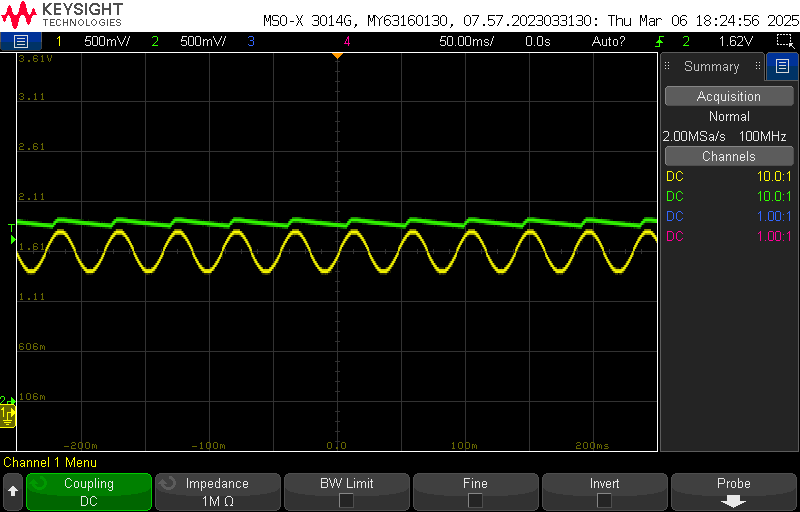The height and width of the screenshot is (512, 800).
Task: Change the Coupling DC setting
Action: [x=89, y=492]
